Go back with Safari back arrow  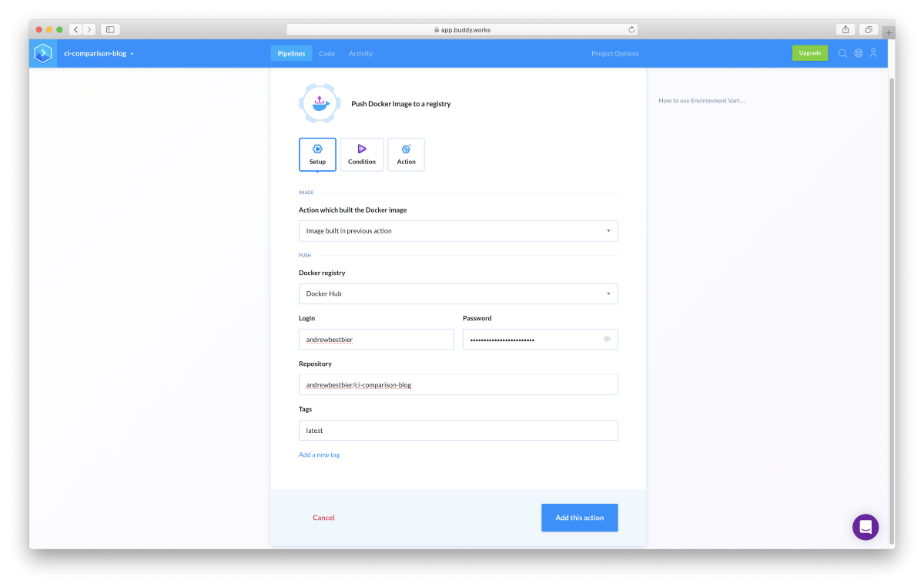point(75,29)
